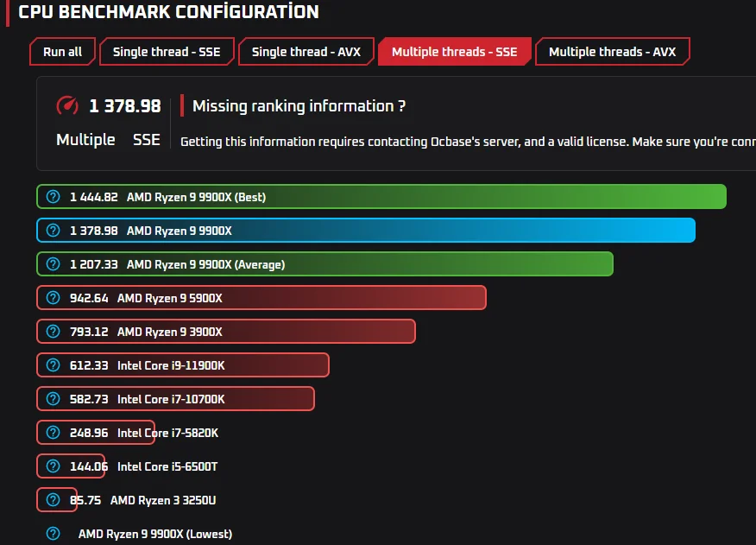Click the large 1 378.98 score value
This screenshot has width=756, height=545.
[125, 105]
